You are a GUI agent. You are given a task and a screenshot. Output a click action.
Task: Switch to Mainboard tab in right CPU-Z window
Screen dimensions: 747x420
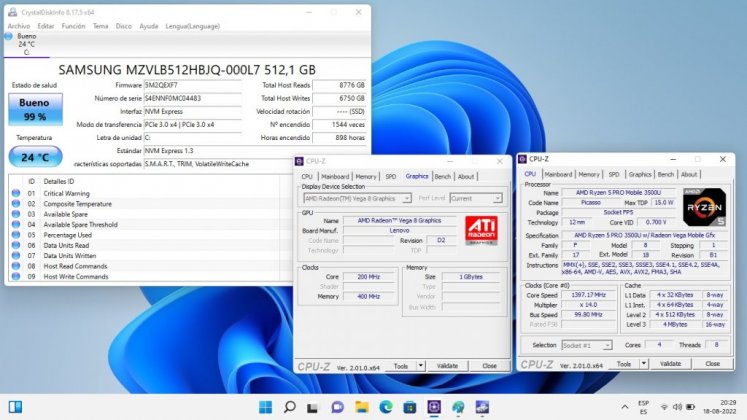point(558,174)
